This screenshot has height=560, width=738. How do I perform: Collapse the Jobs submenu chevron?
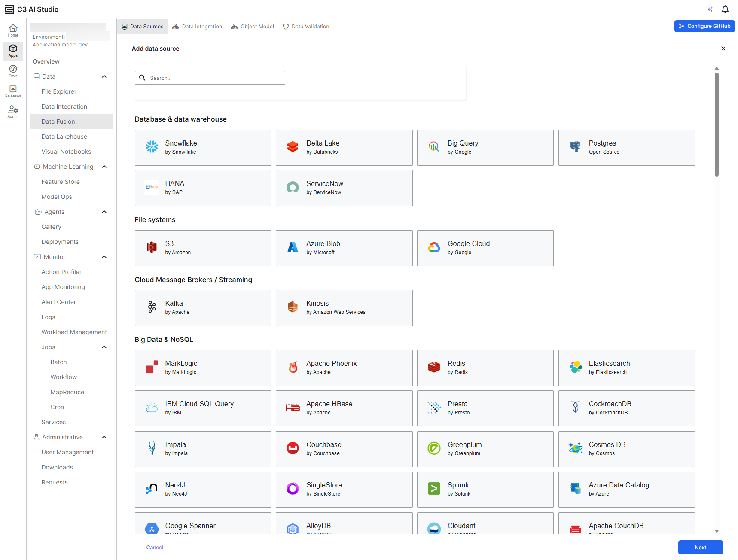click(x=104, y=347)
